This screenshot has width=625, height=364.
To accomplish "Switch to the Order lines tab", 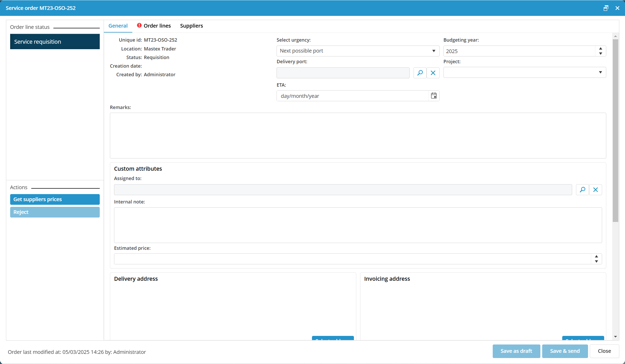I will pos(154,26).
